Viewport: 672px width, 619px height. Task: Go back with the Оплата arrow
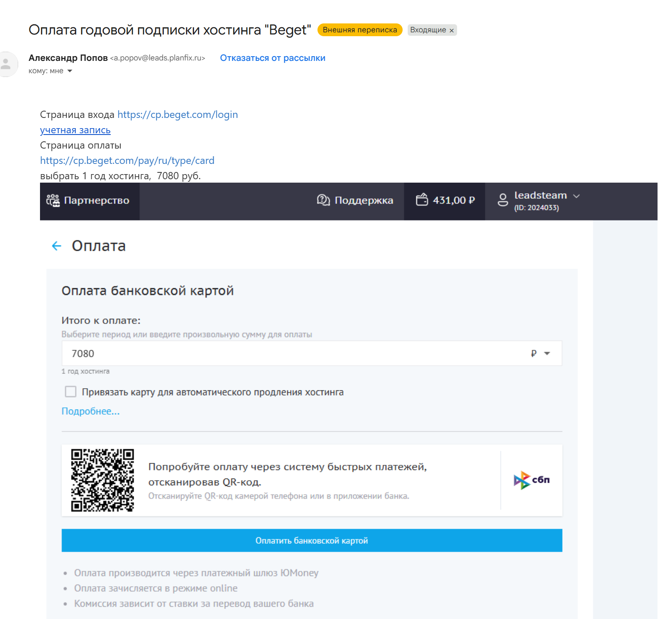click(x=57, y=246)
